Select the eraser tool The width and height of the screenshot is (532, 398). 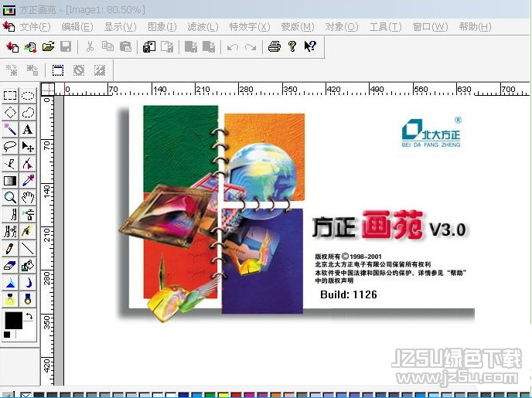click(10, 266)
